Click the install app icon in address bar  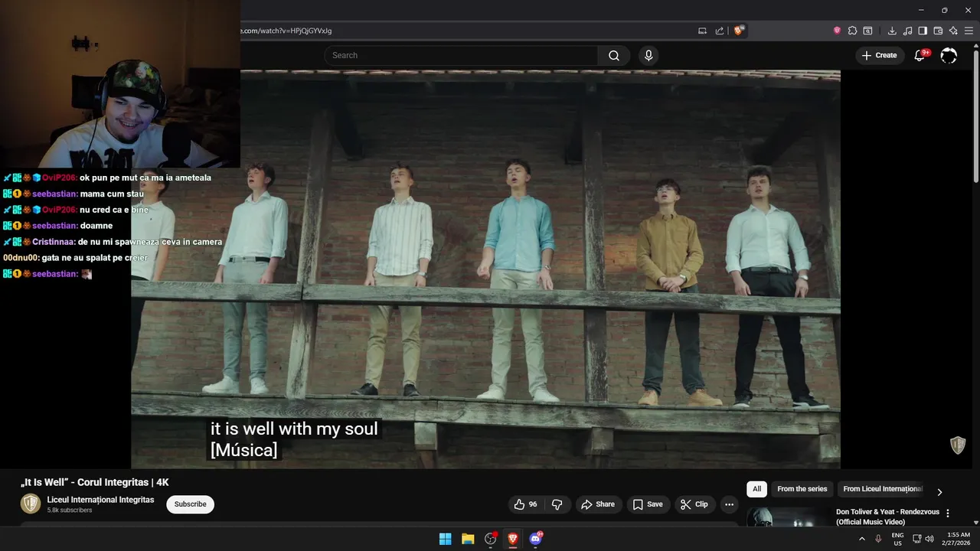(702, 31)
